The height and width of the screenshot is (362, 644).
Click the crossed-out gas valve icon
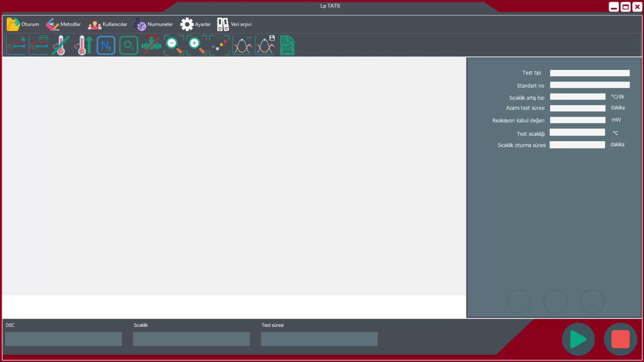pyautogui.click(x=151, y=45)
